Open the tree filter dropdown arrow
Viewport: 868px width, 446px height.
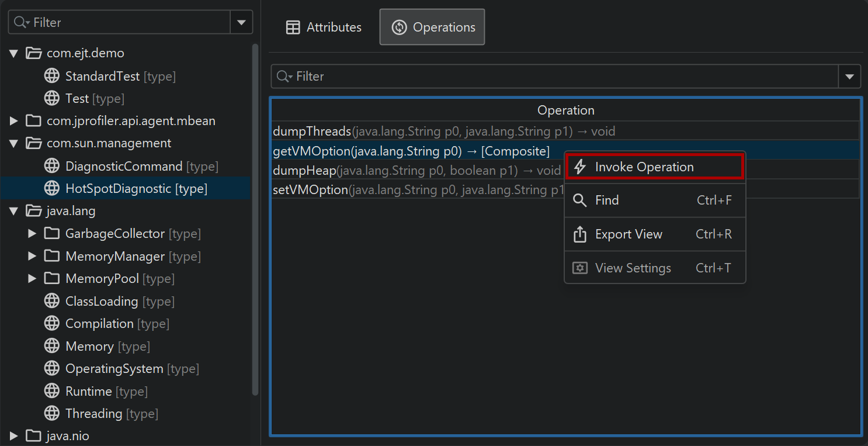(241, 22)
